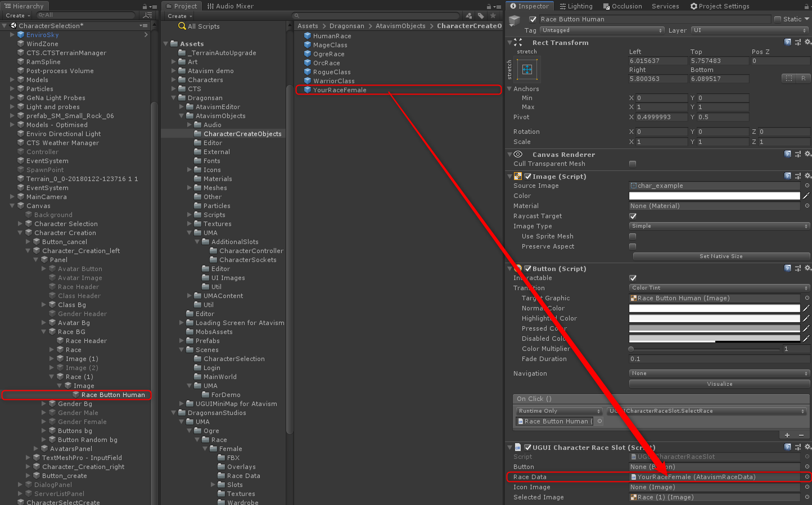Collapse the Canvas object in Hierarchy

[x=12, y=206]
